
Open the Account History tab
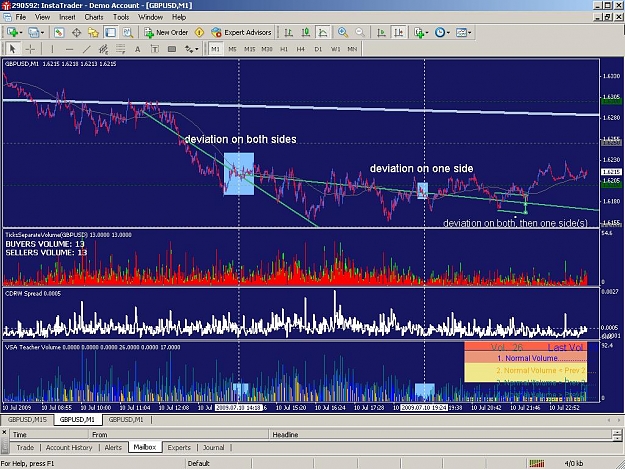click(69, 447)
